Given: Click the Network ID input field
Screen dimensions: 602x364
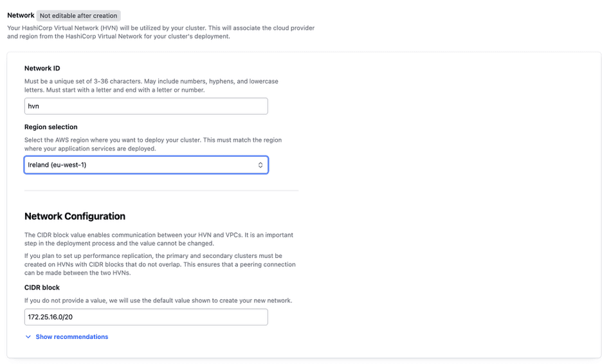Looking at the screenshot, I should 146,106.
